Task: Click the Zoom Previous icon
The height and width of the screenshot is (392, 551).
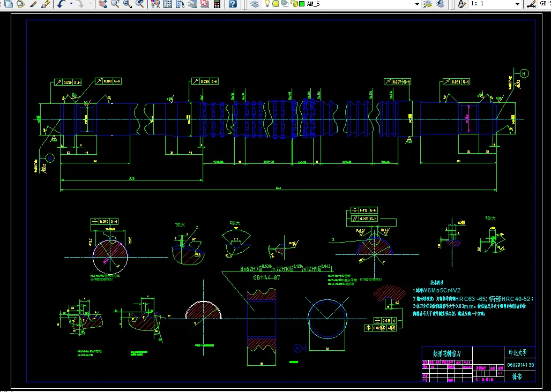Action: (x=140, y=4)
